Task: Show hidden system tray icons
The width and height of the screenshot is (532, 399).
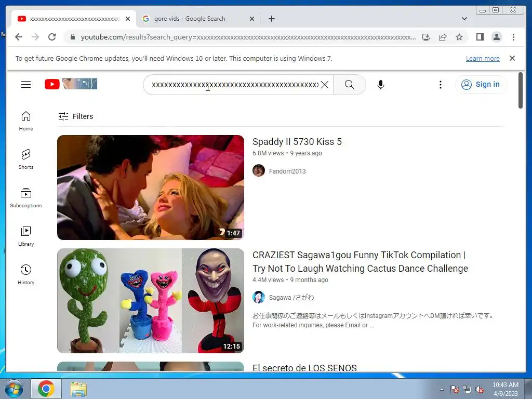Action: point(442,389)
